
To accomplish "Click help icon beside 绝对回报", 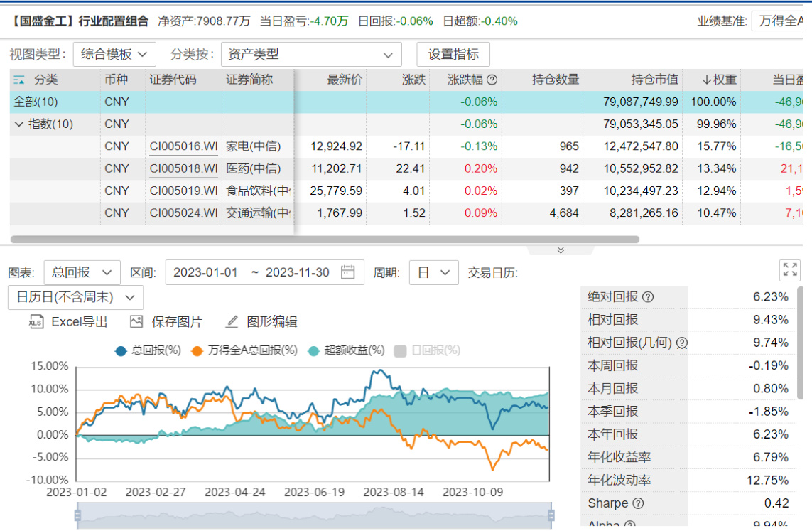I will coord(648,297).
